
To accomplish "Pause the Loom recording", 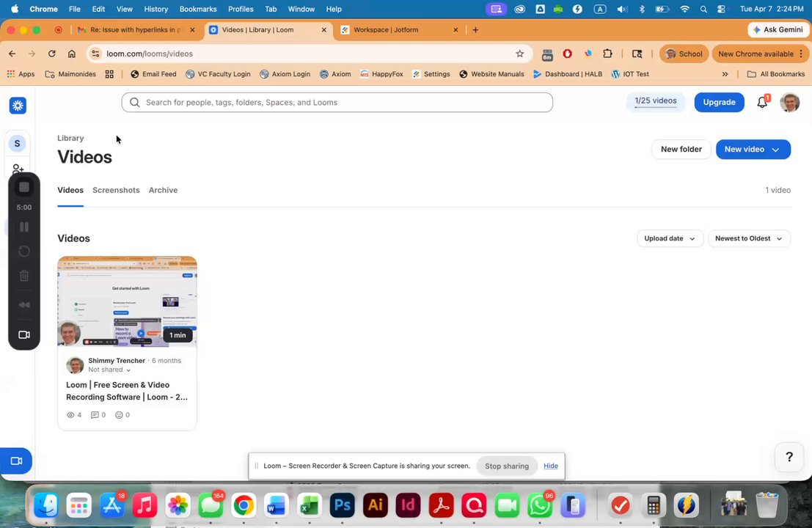I will coord(23,227).
